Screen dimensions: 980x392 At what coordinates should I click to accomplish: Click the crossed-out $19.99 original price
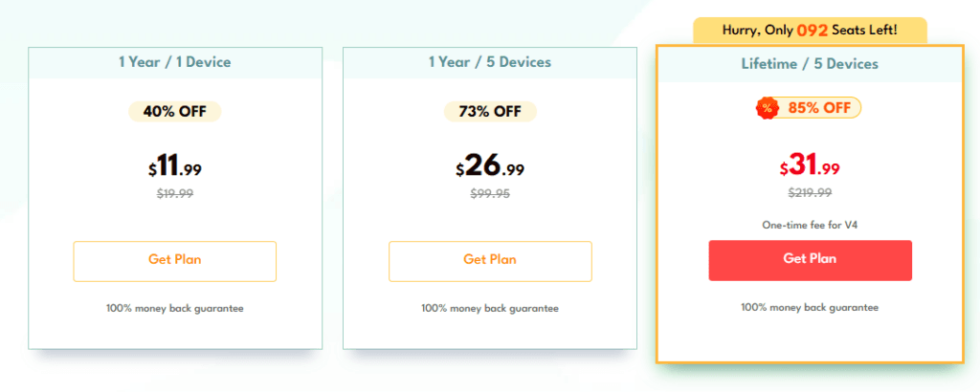[174, 193]
